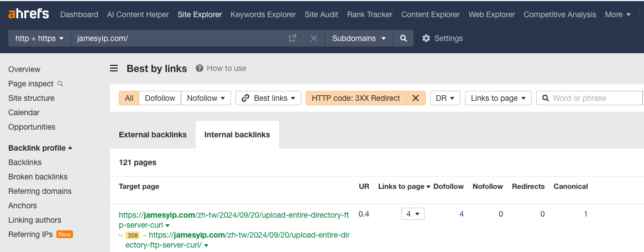Open the 4 links-to-page dropdown
The width and height of the screenshot is (644, 252).
pyautogui.click(x=413, y=214)
